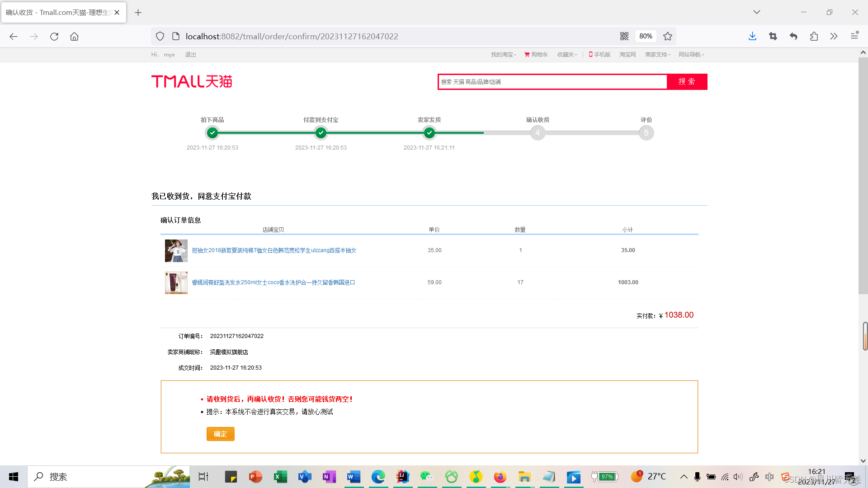This screenshot has height=488, width=868.
Task: Click the shield tracking protection icon
Action: (x=160, y=36)
